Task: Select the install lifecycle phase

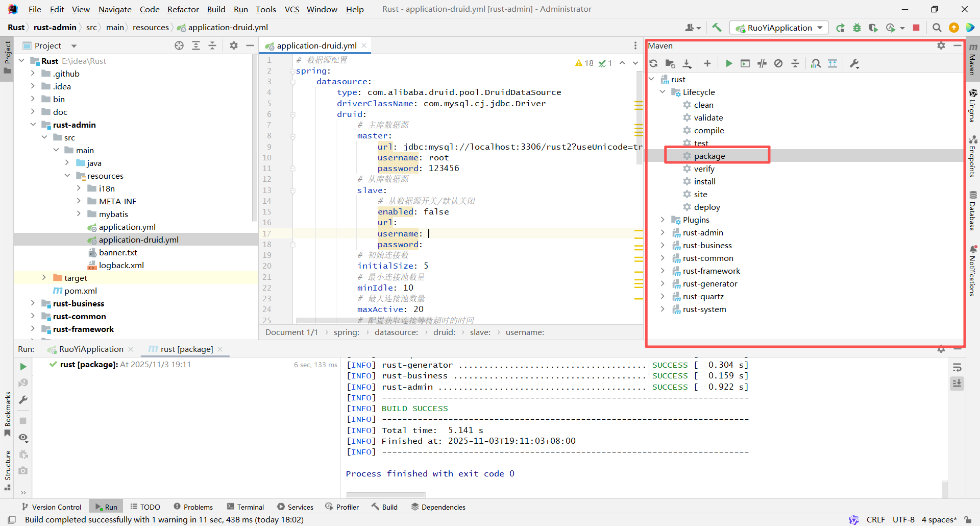Action: tap(704, 181)
